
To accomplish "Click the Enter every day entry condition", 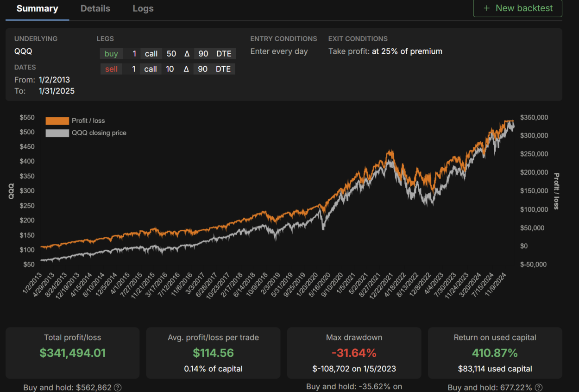I will coord(279,51).
